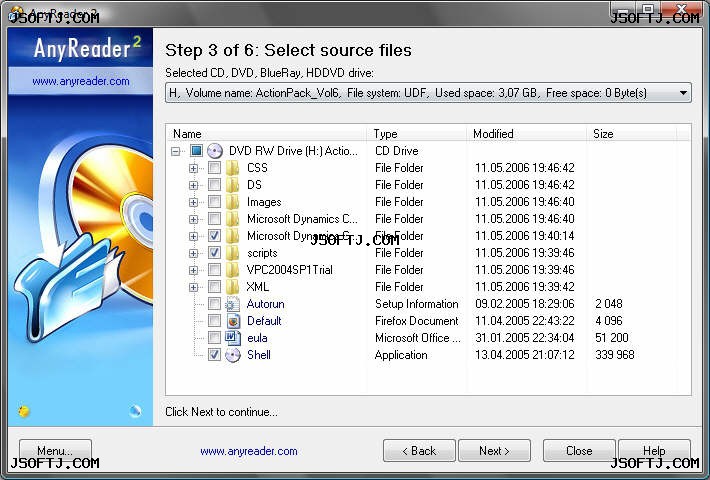This screenshot has height=480, width=710.
Task: Check the XML folder checkbox
Action: (214, 287)
